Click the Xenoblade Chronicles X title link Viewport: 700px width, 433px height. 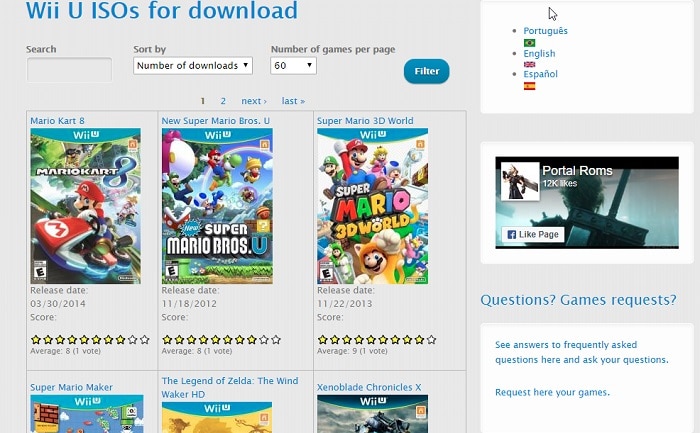point(369,387)
